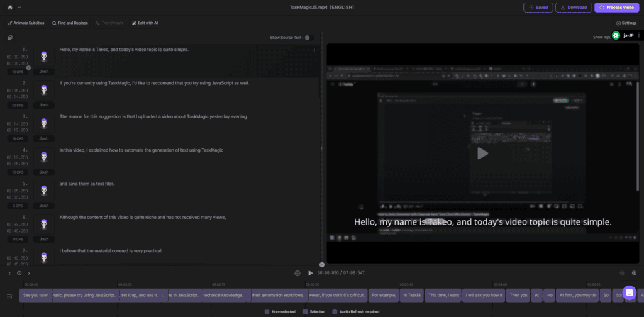Edit text 'Hello, my name is Takeo'

(x=124, y=50)
